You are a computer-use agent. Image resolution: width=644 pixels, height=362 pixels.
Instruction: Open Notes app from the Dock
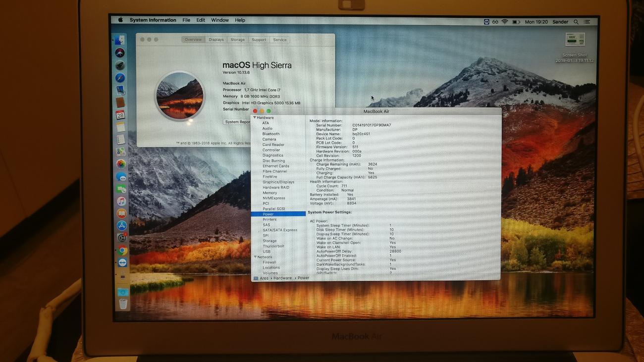pyautogui.click(x=120, y=127)
